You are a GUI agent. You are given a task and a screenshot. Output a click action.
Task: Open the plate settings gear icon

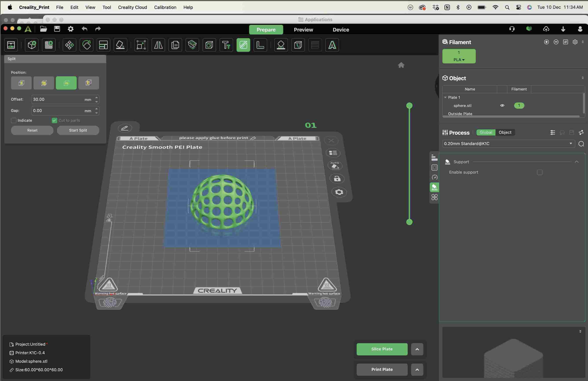click(339, 192)
